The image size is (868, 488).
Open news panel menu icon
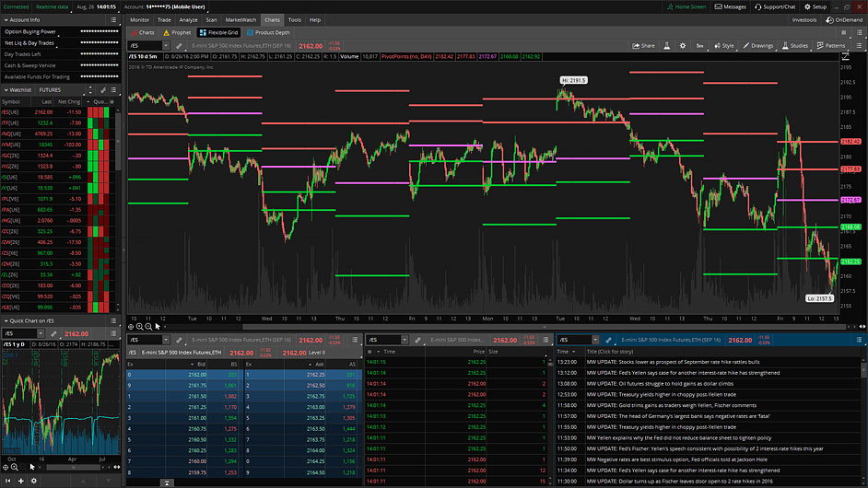click(x=859, y=340)
